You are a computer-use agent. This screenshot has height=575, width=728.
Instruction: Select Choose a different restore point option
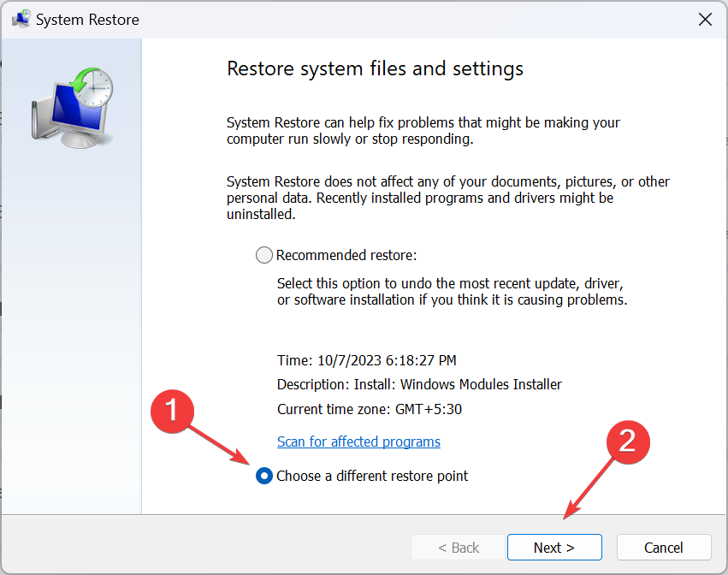[x=263, y=476]
